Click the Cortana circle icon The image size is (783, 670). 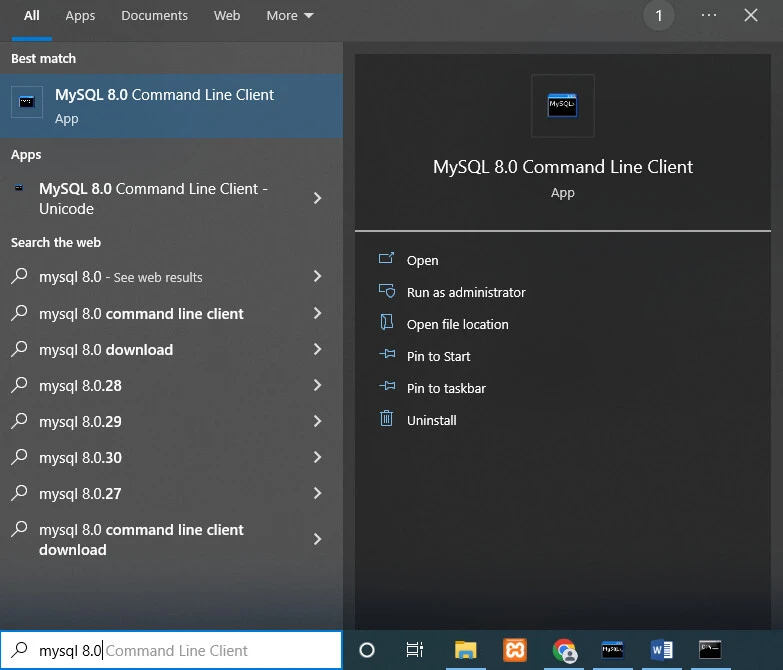click(367, 650)
